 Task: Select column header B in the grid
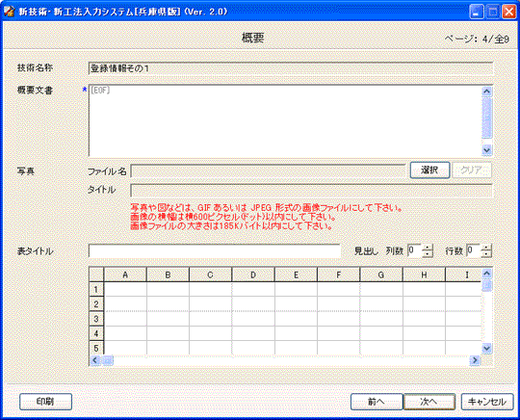click(168, 275)
